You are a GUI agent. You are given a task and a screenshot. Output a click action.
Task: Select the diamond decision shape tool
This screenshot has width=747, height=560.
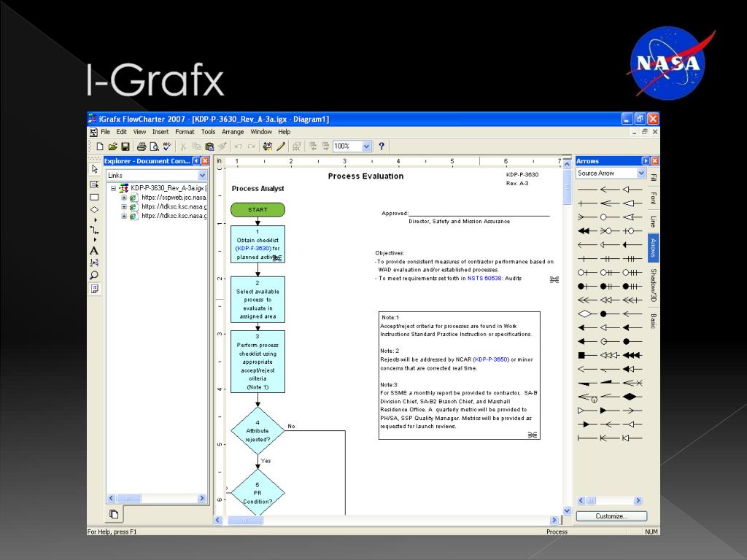pos(94,209)
